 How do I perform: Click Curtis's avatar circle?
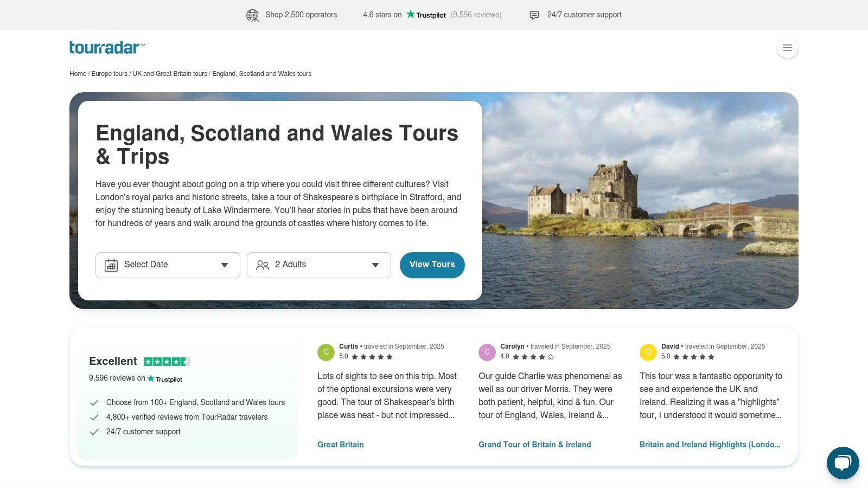coord(325,352)
